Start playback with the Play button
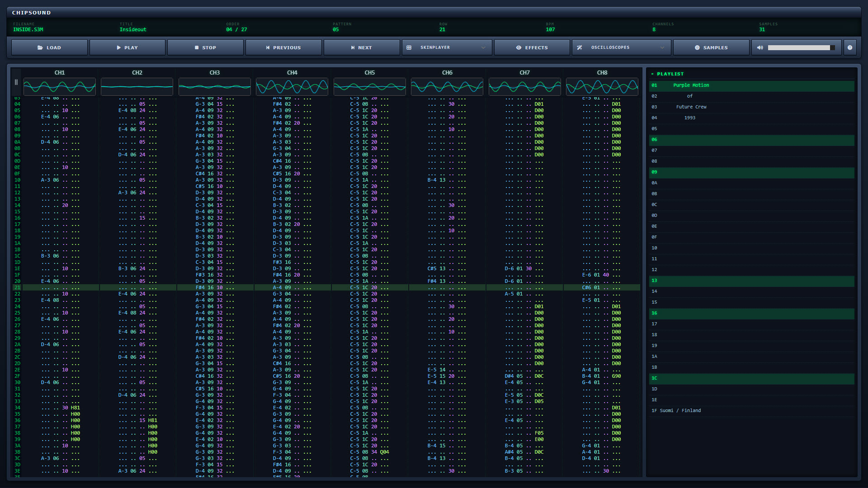This screenshot has width=868, height=488. [127, 47]
